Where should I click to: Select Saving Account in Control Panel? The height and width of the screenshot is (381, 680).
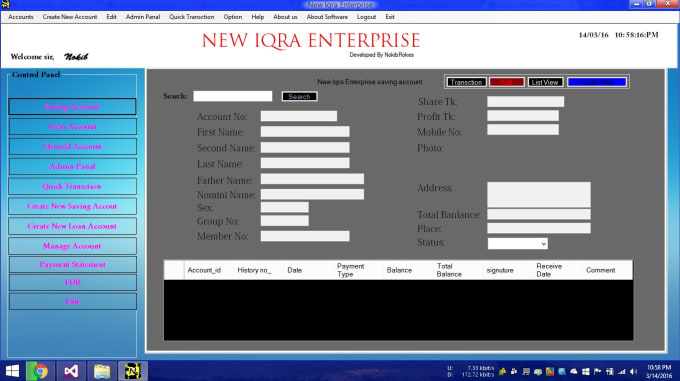point(72,107)
